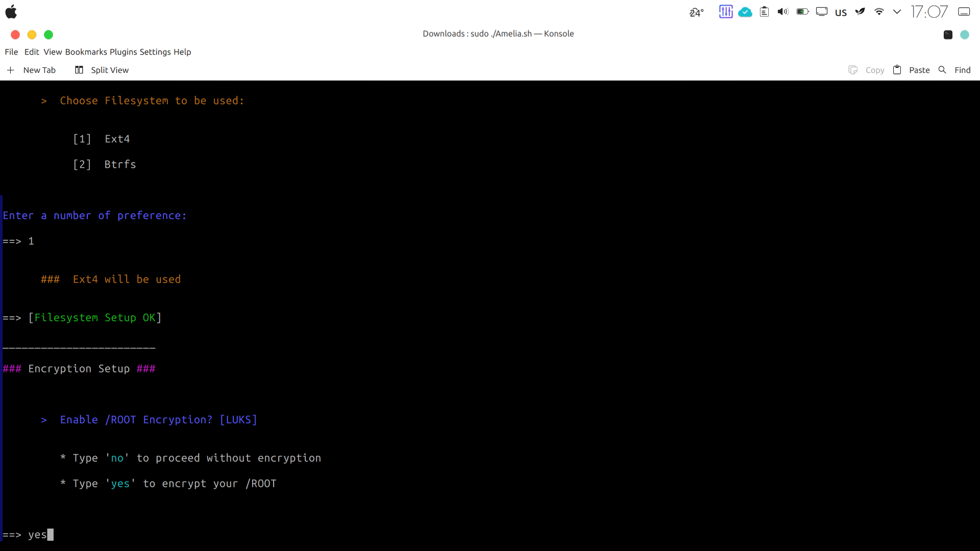
Task: Open the audio mixer tray icon
Action: click(x=725, y=12)
